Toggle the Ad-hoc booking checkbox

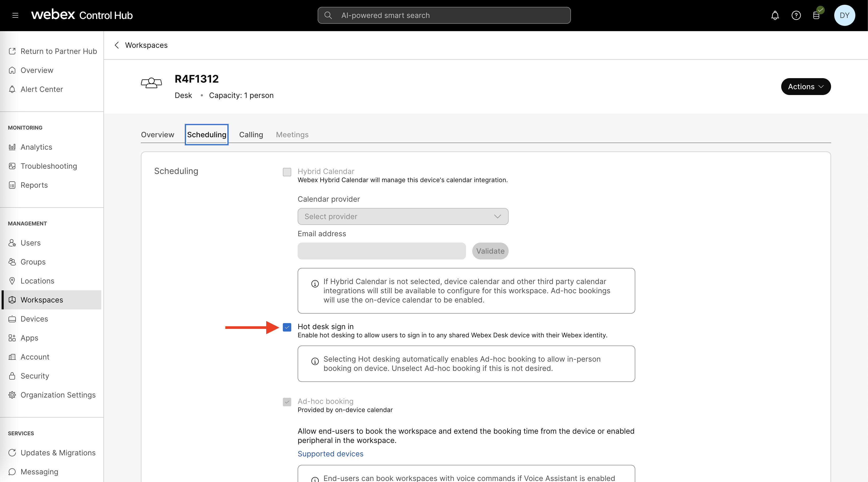[287, 402]
